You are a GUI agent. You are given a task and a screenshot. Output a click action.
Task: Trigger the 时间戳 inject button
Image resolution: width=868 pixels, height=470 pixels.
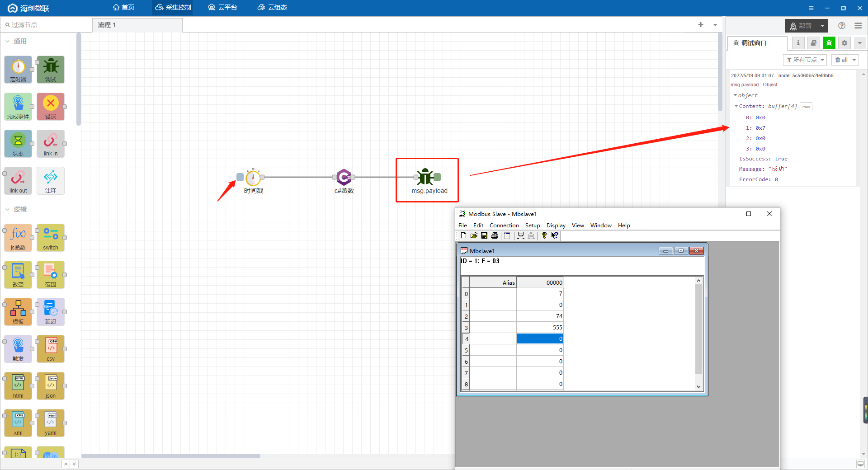click(x=240, y=177)
